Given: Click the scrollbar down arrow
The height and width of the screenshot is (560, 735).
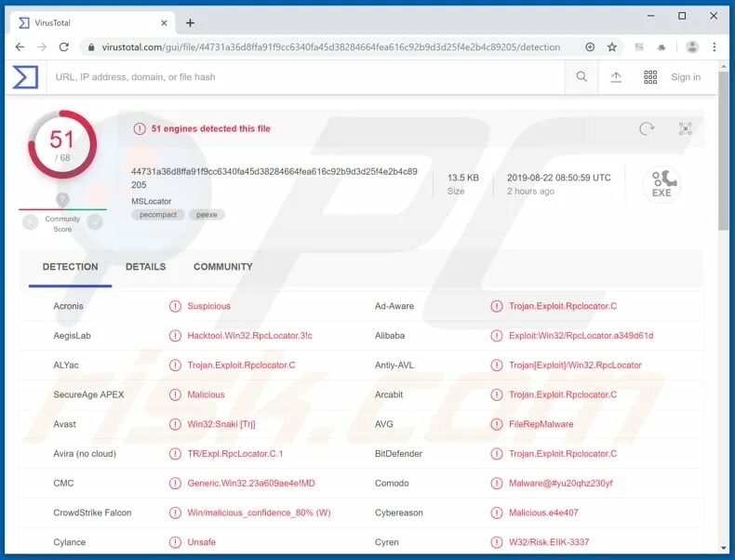Looking at the screenshot, I should click(724, 548).
